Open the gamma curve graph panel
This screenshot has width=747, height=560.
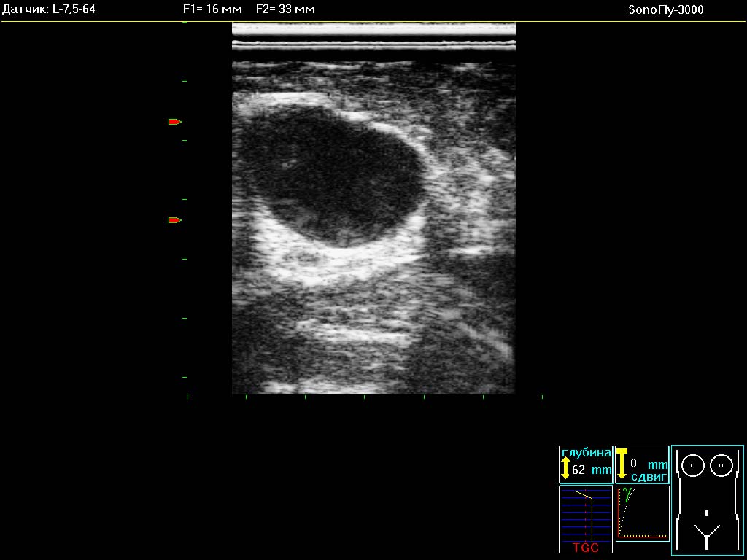click(642, 513)
